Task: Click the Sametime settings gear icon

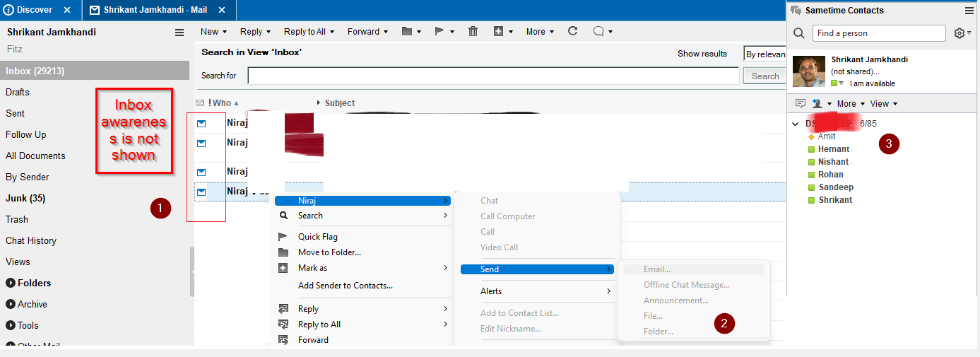Action: [x=959, y=33]
